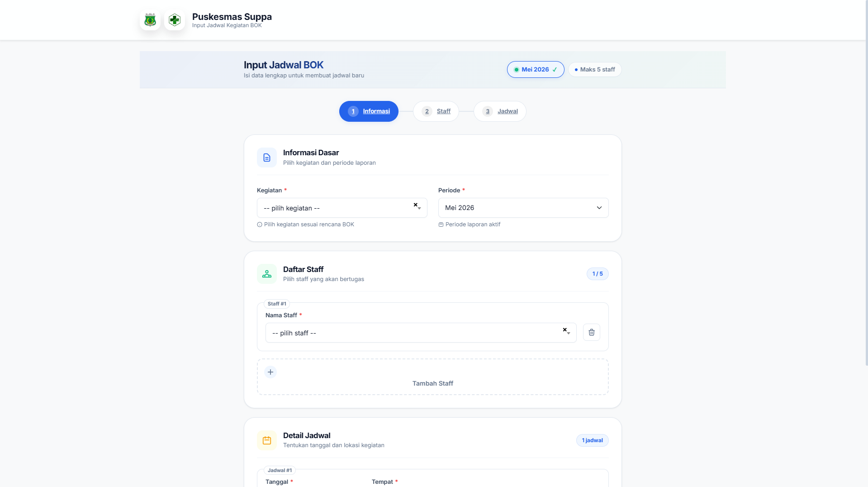Screen dimensions: 868x487
Task: Click the Mei 2026 period badge
Action: pos(536,70)
